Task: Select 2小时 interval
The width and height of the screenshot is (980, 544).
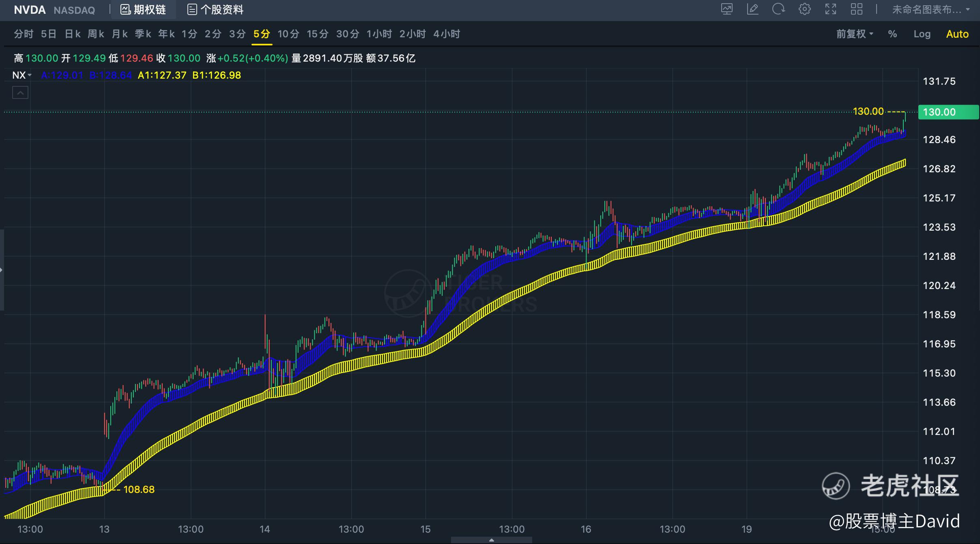Action: (x=413, y=34)
